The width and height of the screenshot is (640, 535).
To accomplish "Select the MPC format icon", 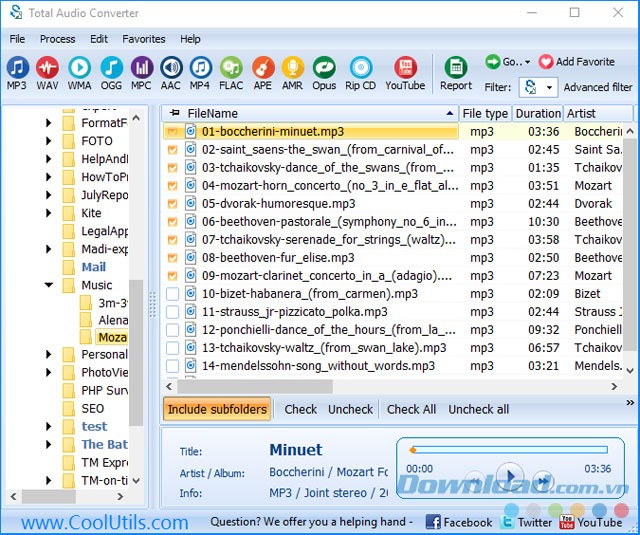I will tap(142, 68).
